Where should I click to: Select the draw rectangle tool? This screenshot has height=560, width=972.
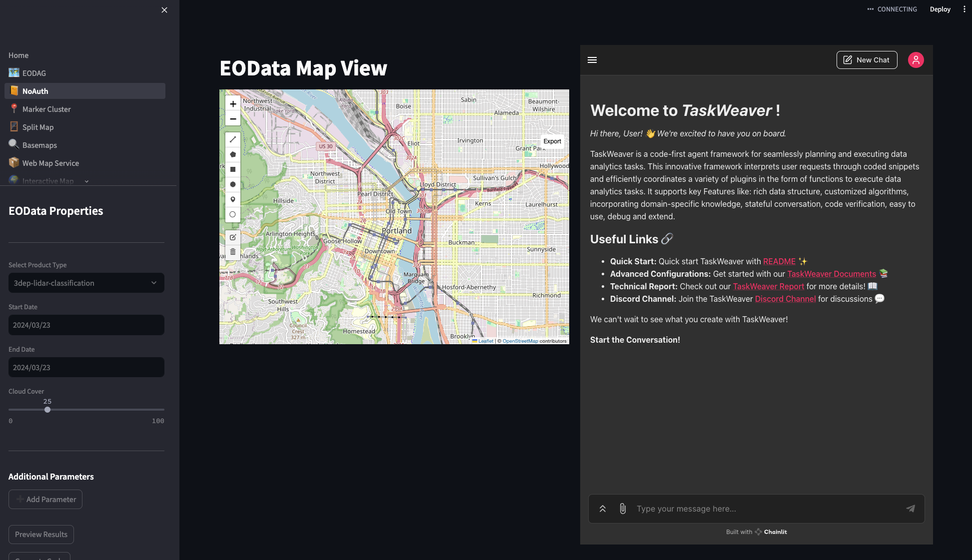[233, 169]
